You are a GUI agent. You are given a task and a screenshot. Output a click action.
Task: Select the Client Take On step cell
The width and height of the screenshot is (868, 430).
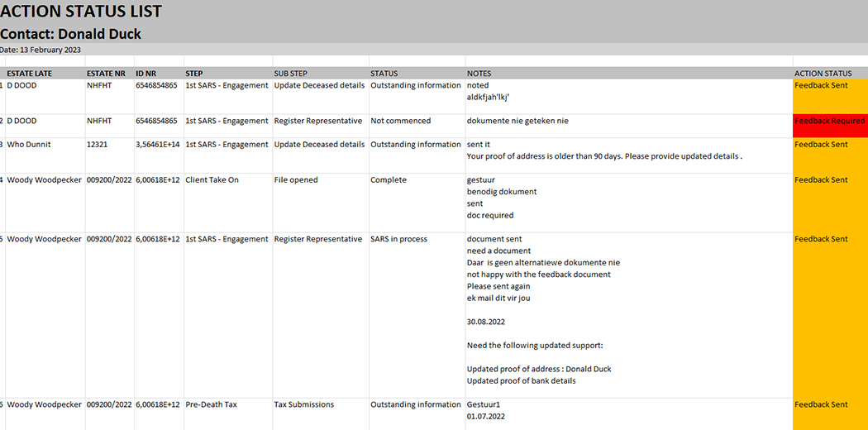[x=212, y=180]
